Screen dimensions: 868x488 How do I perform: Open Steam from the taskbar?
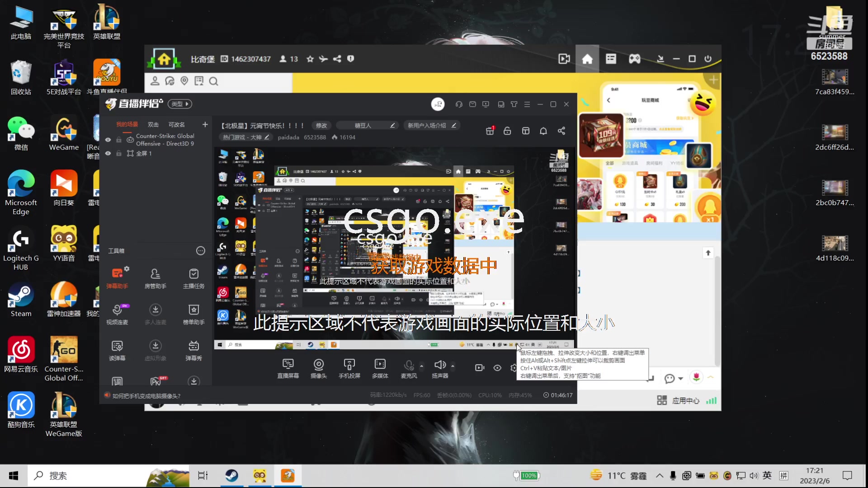click(x=231, y=475)
